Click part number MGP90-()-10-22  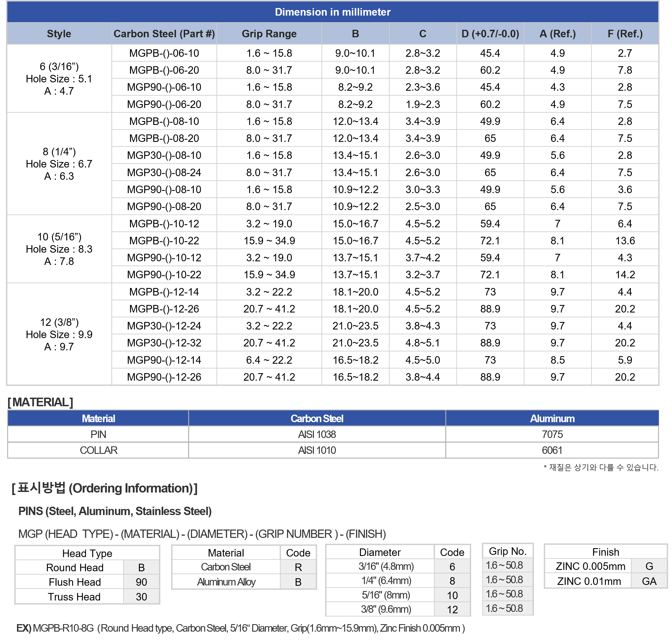[x=164, y=275]
